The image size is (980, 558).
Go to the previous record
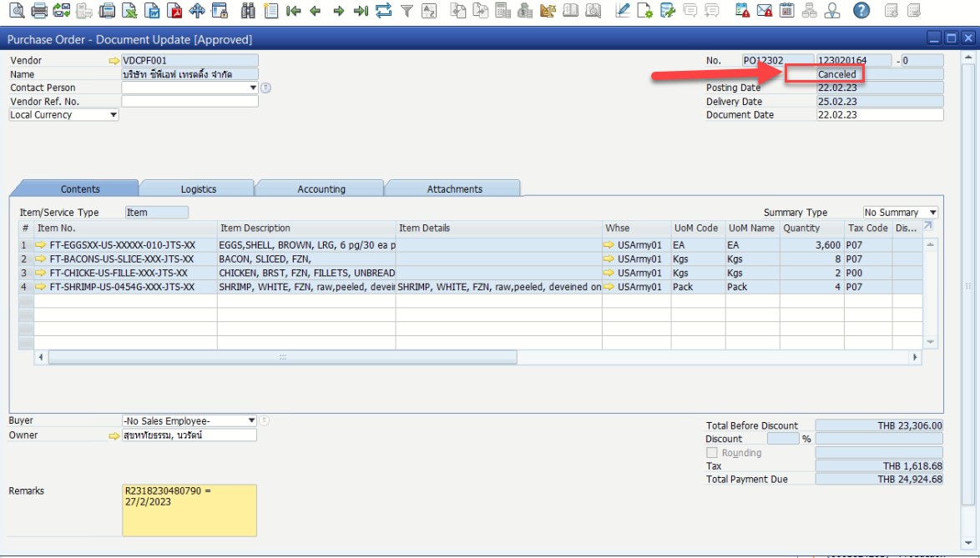[x=316, y=11]
